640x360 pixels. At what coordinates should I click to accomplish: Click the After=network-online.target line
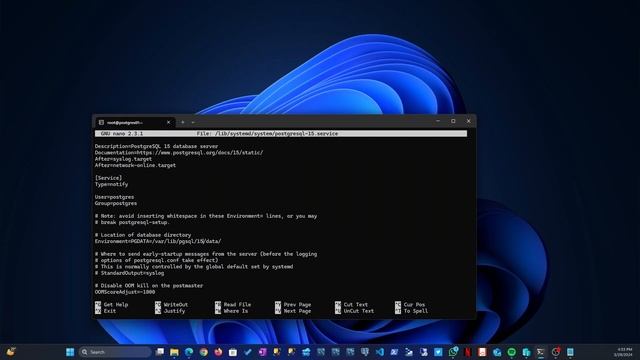tap(135, 165)
